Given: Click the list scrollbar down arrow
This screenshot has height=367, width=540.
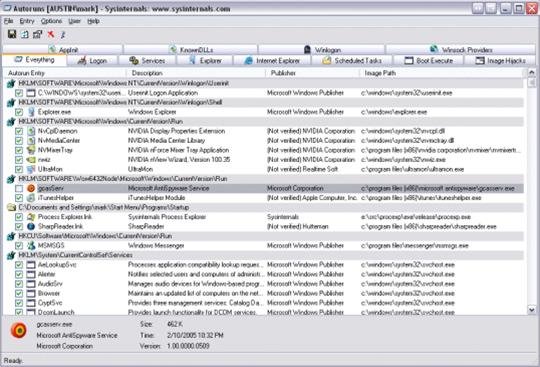Looking at the screenshot, I should click(x=531, y=310).
